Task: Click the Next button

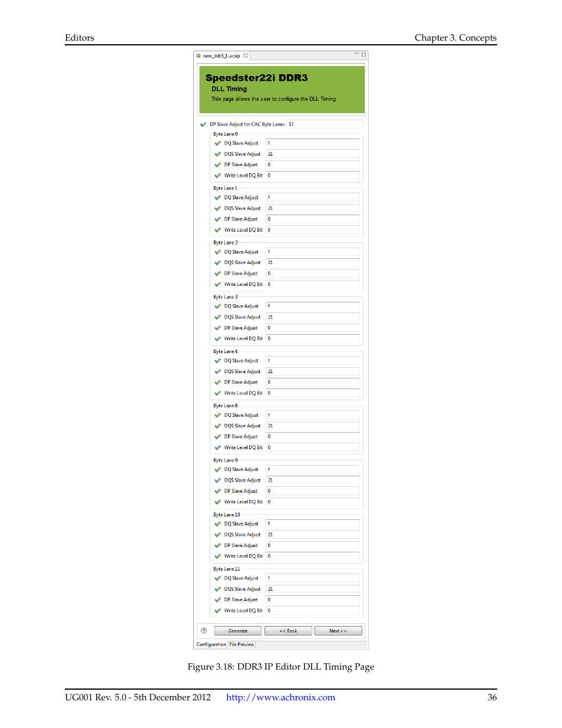Action: [338, 630]
